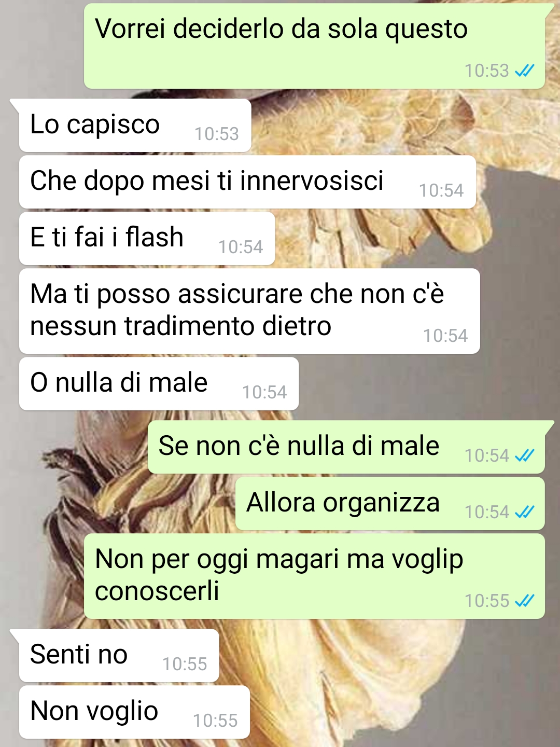Select 'Che dopo mesi ti innervosisci' message
Viewport: 560px width, 747px height.
click(x=247, y=182)
